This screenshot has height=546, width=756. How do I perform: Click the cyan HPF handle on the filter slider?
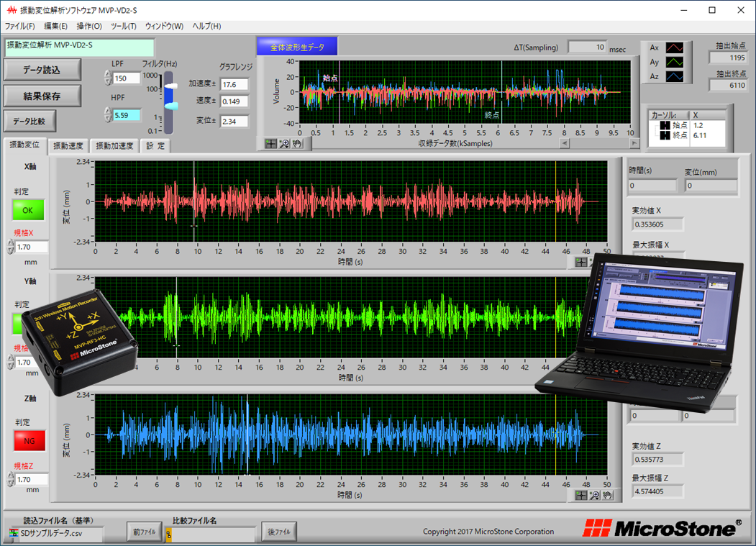tap(171, 106)
